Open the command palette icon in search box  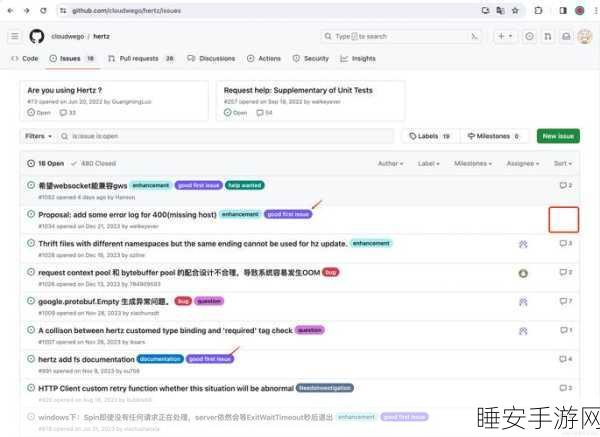(474, 36)
